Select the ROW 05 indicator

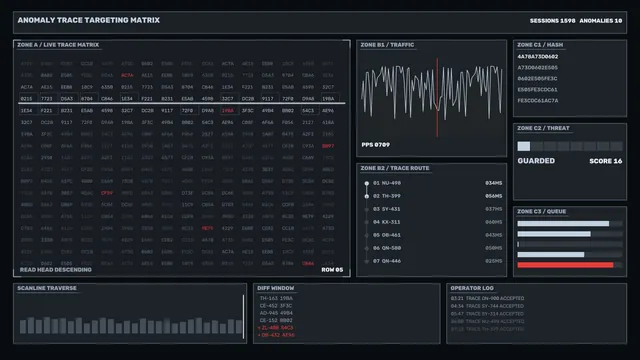[332, 270]
